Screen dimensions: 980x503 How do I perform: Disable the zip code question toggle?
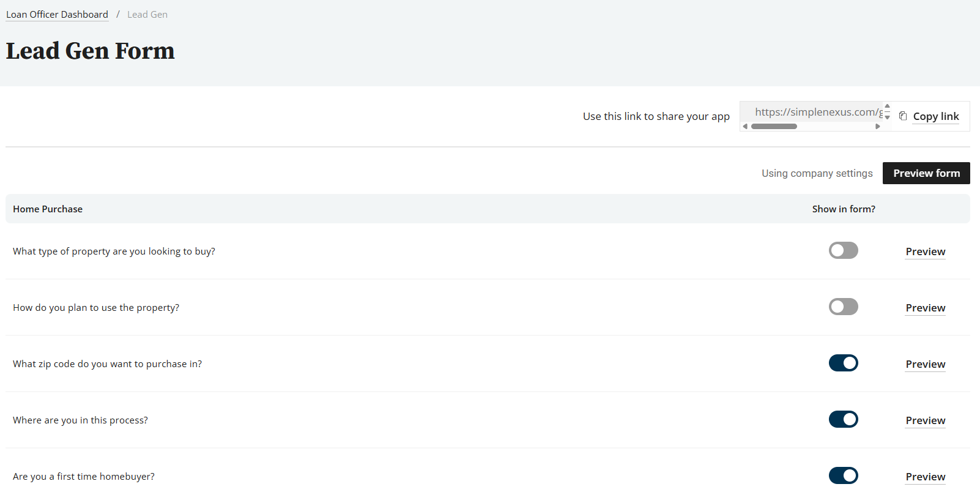tap(843, 363)
